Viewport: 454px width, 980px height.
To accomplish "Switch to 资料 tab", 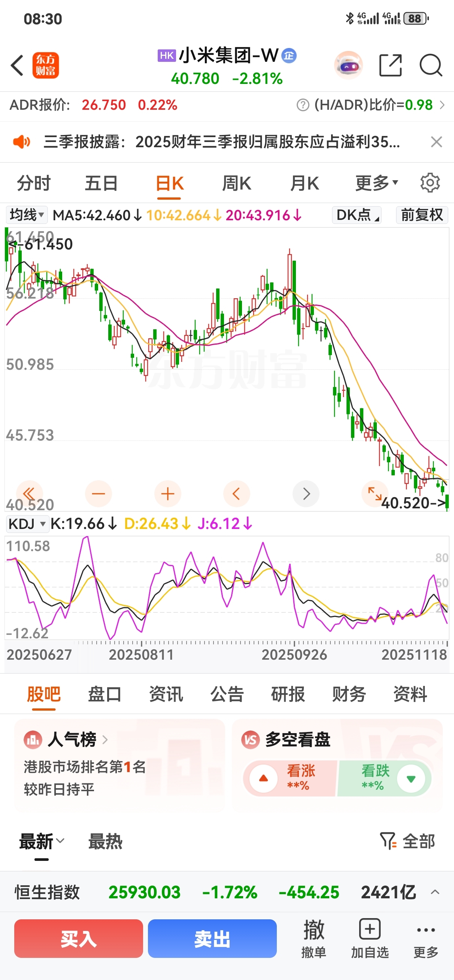I will 410,694.
